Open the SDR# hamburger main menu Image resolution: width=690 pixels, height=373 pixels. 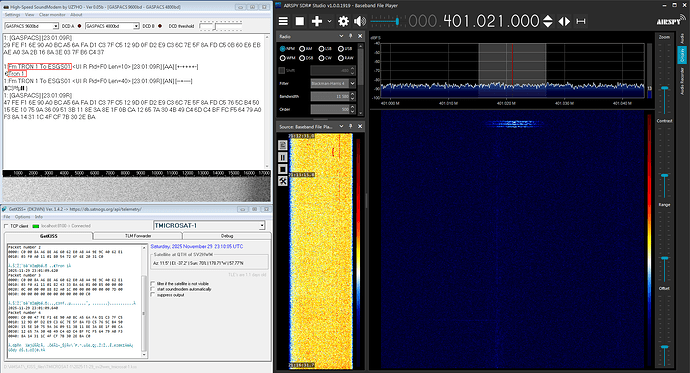point(283,21)
